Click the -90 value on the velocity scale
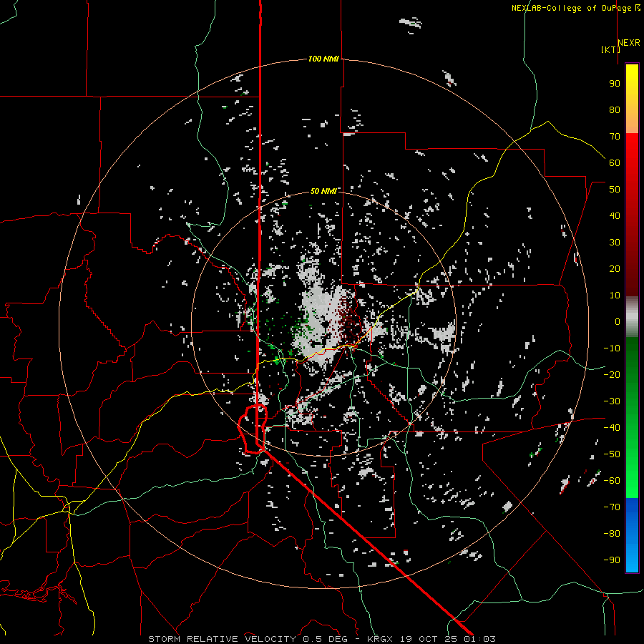 point(612,560)
